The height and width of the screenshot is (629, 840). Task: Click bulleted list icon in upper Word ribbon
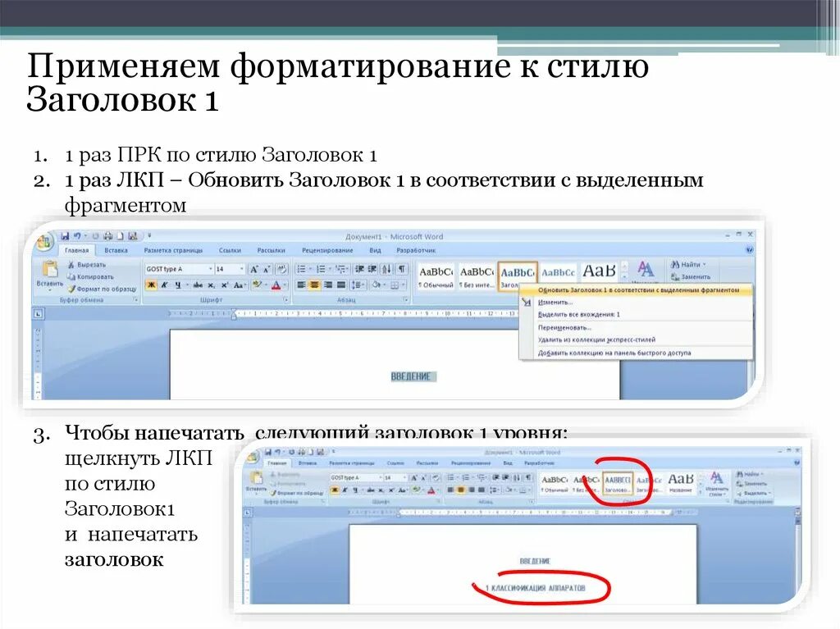(303, 269)
